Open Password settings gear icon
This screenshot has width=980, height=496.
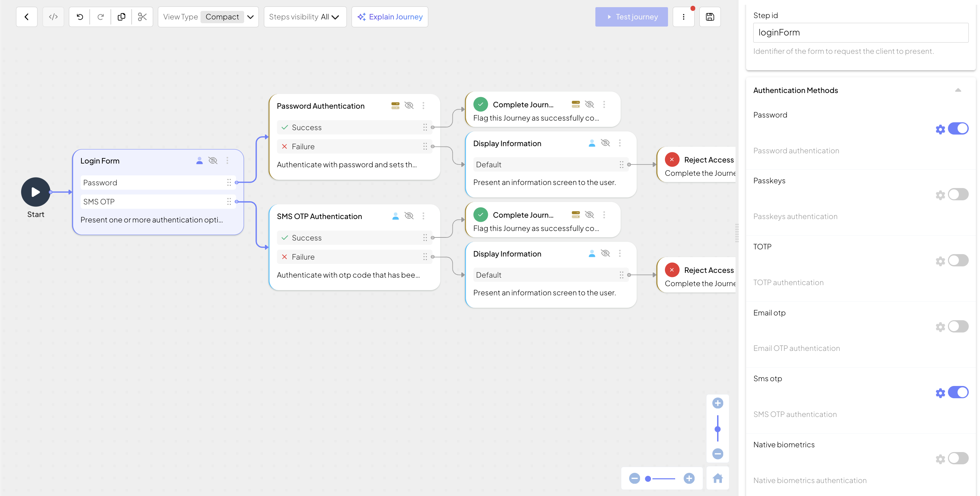tap(940, 129)
